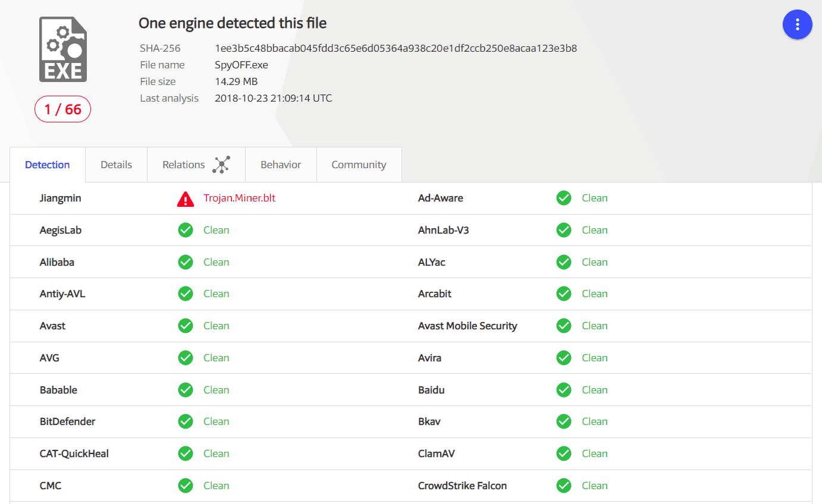Click the green check icon for Alibaba
This screenshot has height=504, width=822.
click(186, 262)
